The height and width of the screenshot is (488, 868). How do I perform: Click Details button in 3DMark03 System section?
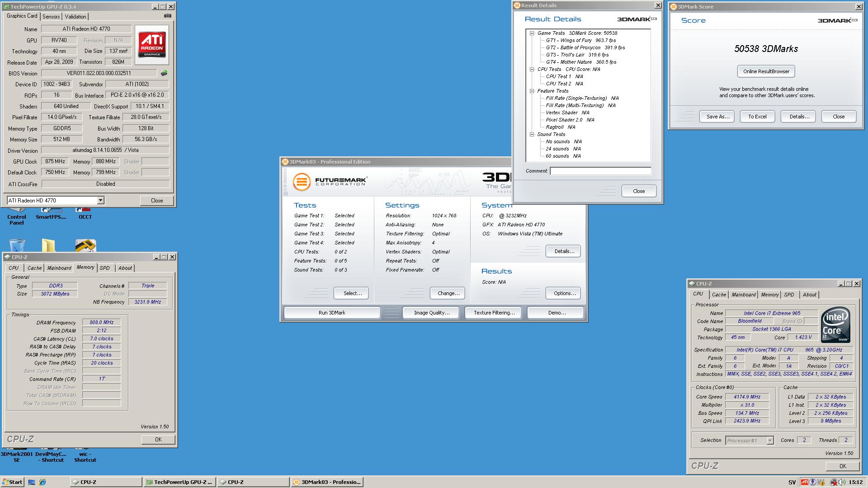coord(563,251)
